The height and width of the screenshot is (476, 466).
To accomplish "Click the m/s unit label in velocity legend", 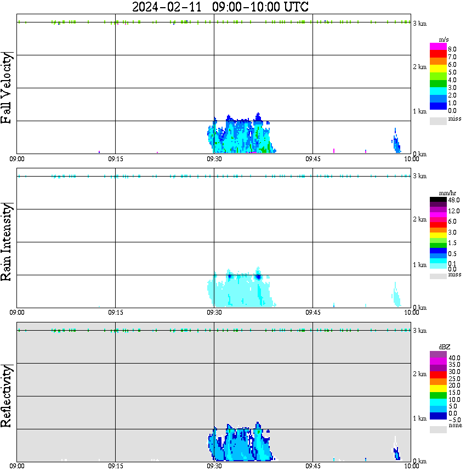I will (444, 40).
